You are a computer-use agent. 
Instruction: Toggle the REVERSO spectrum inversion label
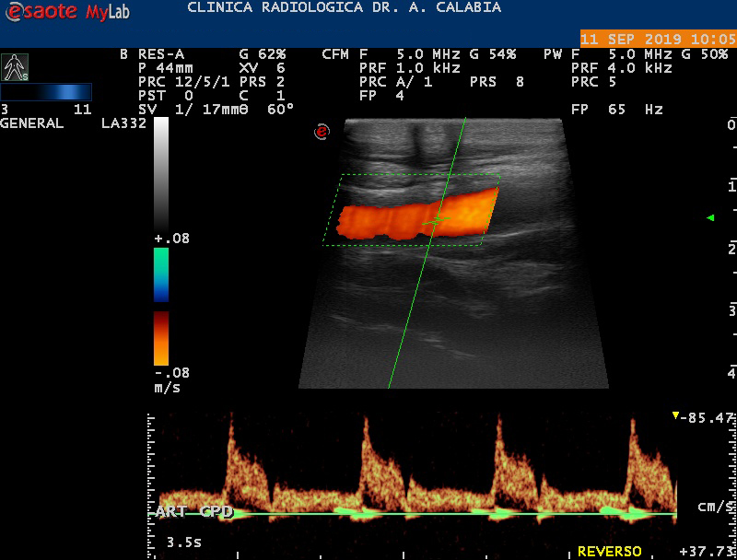pyautogui.click(x=609, y=551)
